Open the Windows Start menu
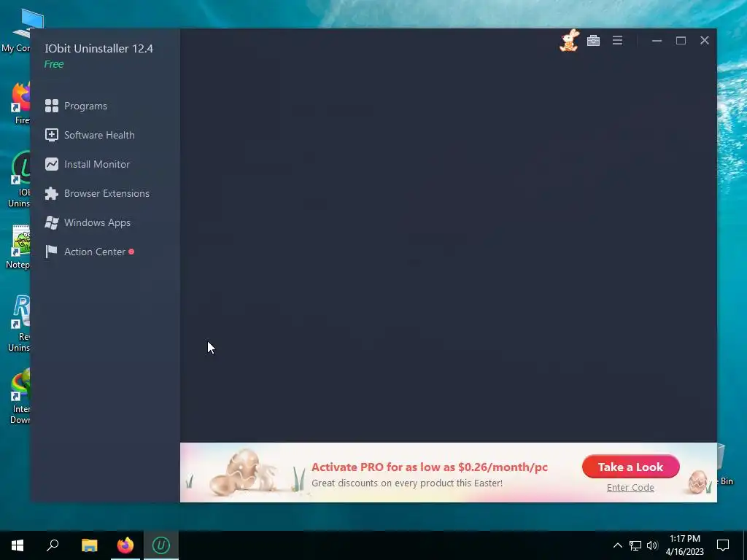The width and height of the screenshot is (747, 560). pyautogui.click(x=18, y=545)
